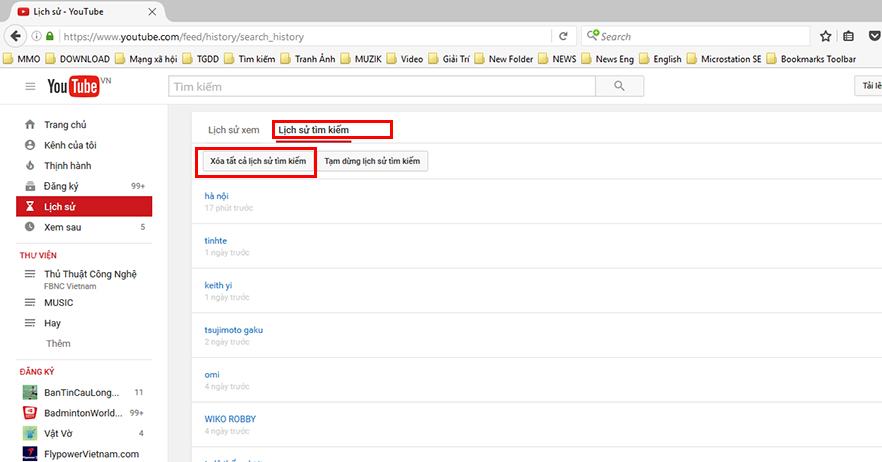Click the Kênh của tôi account icon
882x462 pixels.
[x=30, y=145]
